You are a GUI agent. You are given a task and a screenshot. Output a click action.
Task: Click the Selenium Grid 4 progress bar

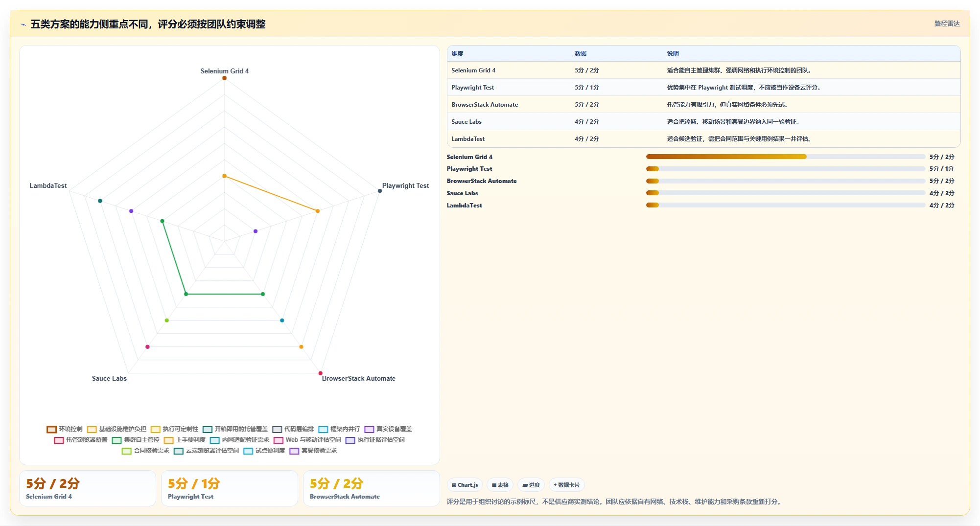(x=785, y=157)
